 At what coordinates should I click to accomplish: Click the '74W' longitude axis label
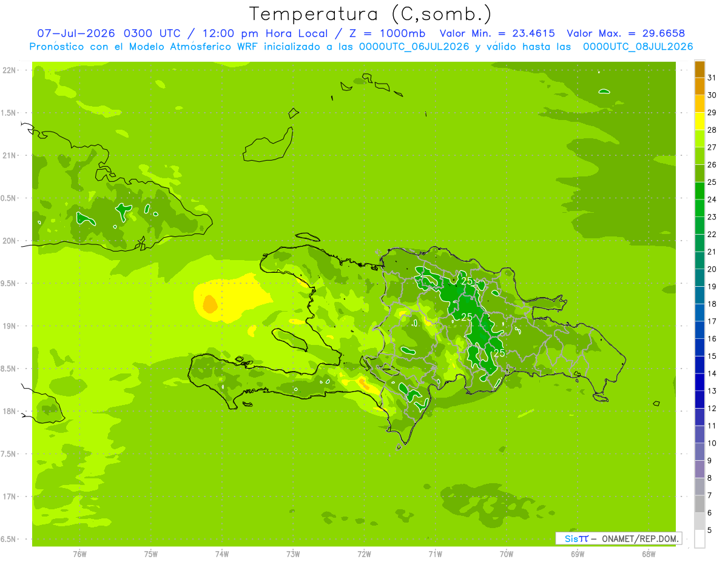[x=222, y=554]
